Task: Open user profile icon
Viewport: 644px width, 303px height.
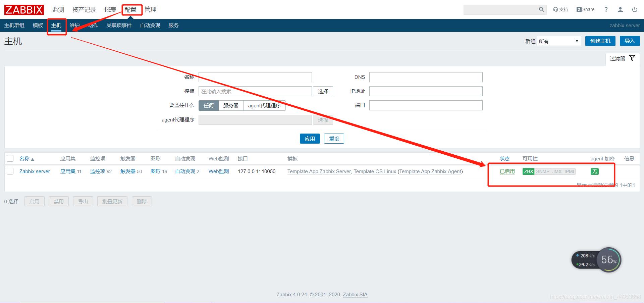Action: pos(620,10)
